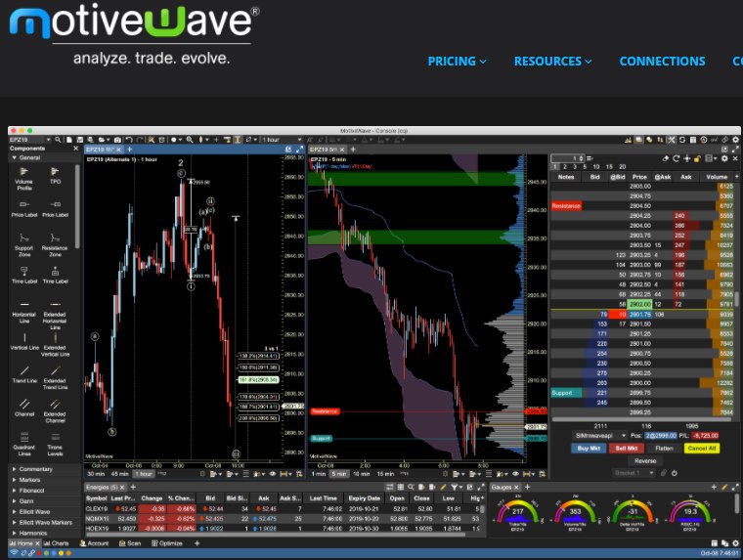Switch left chart to 30 min interval
The height and width of the screenshot is (560, 743).
96,474
